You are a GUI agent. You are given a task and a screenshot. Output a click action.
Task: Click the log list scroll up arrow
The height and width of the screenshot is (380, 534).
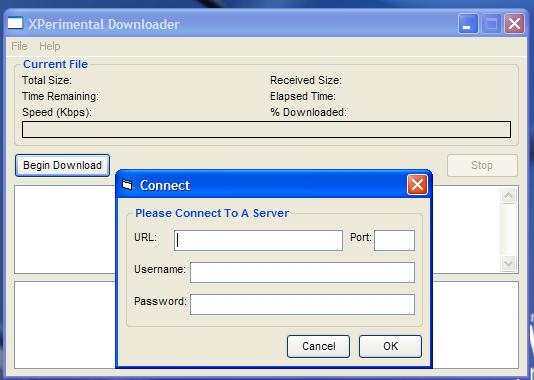[x=509, y=195]
